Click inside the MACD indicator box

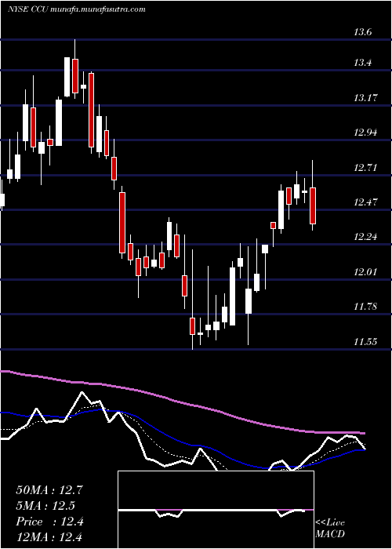click(x=216, y=510)
